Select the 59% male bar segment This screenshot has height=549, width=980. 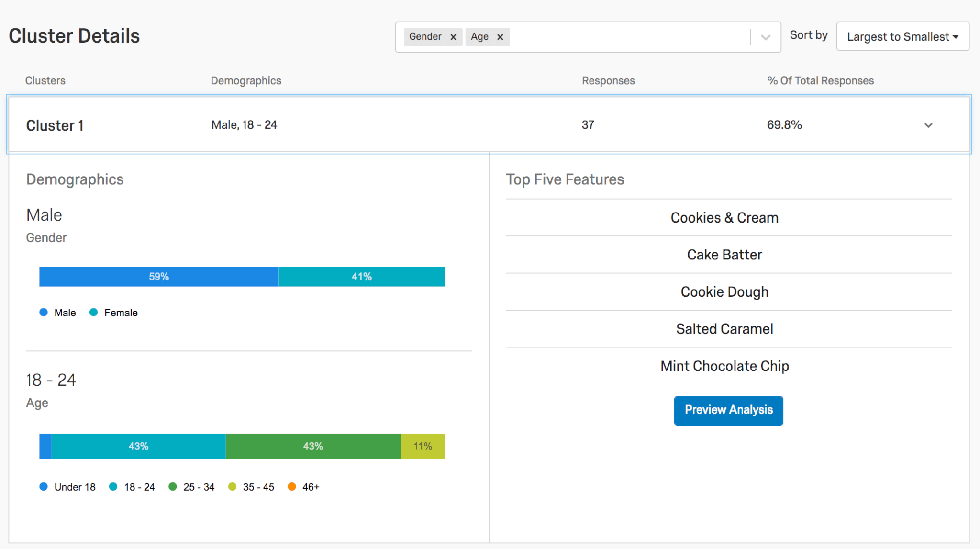tap(159, 277)
